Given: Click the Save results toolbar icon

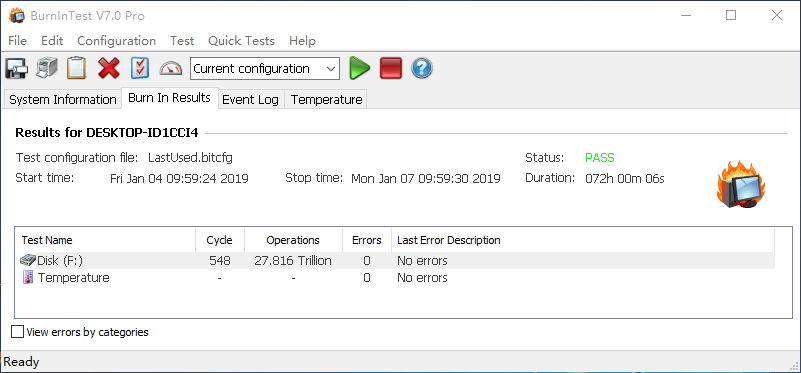Looking at the screenshot, I should 16,68.
